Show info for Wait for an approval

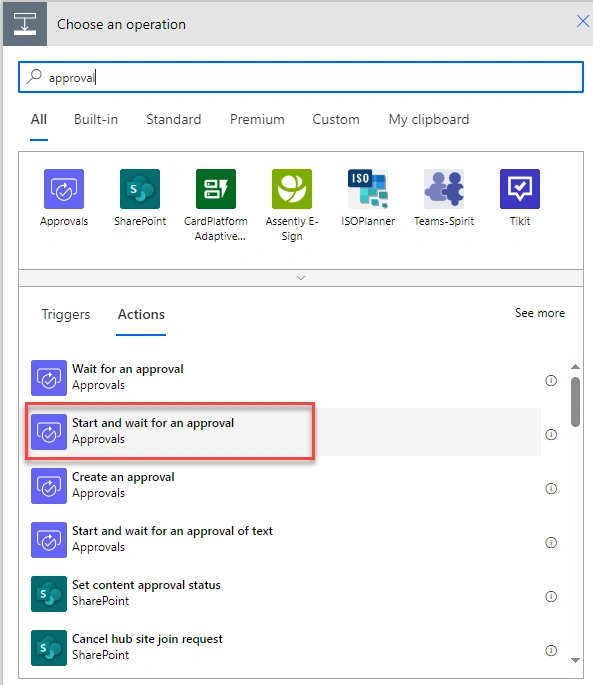click(551, 381)
